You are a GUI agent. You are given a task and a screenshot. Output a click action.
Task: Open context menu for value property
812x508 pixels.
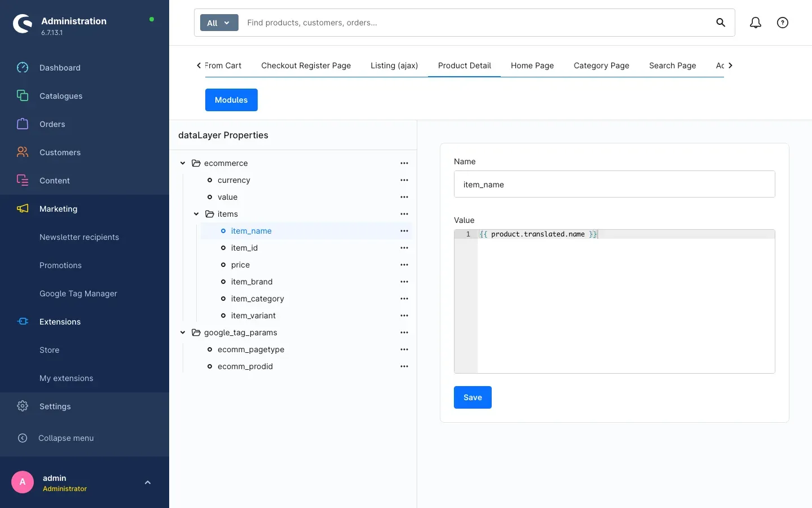(x=404, y=197)
